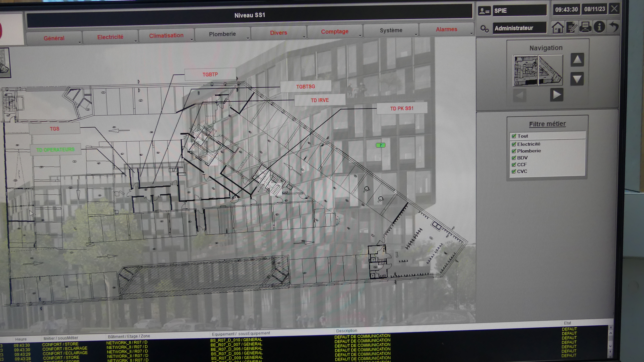Click the TGBTP equipment label
644x362 pixels.
(x=210, y=75)
